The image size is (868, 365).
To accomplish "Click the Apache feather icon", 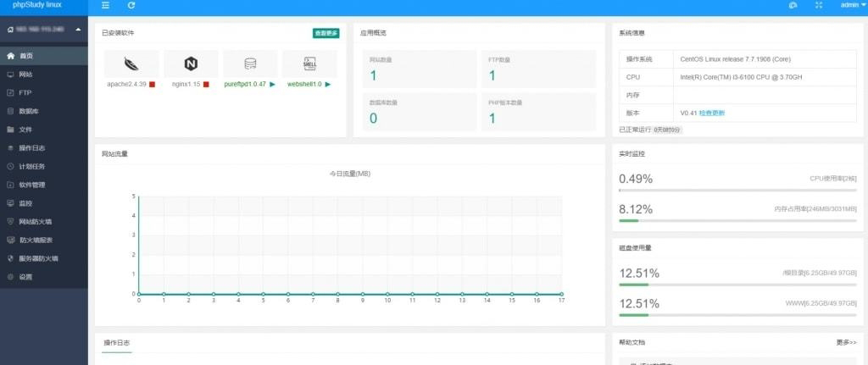I will coord(131,64).
